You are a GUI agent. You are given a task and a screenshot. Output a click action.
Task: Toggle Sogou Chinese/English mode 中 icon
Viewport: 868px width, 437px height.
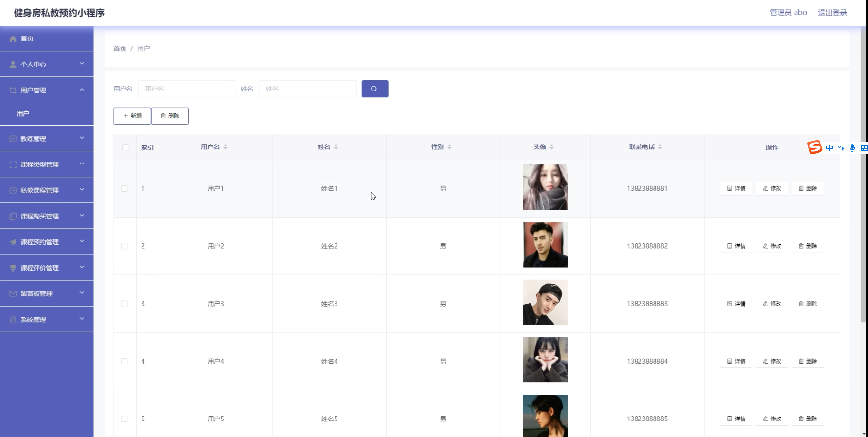(829, 148)
